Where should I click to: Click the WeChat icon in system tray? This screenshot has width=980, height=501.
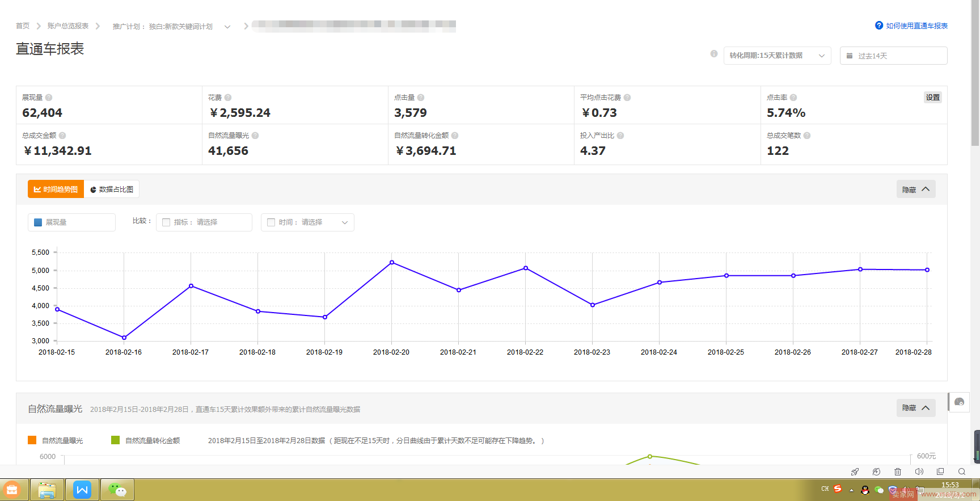[879, 490]
